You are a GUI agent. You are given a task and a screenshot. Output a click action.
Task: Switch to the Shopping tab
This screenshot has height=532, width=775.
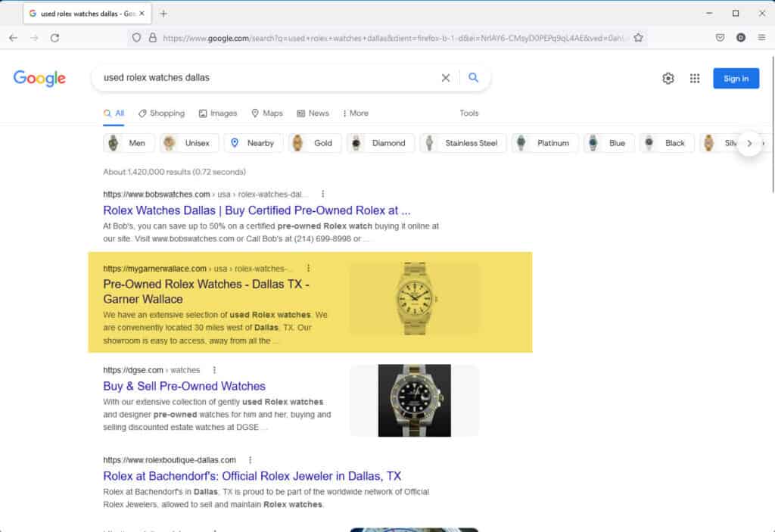(x=162, y=114)
